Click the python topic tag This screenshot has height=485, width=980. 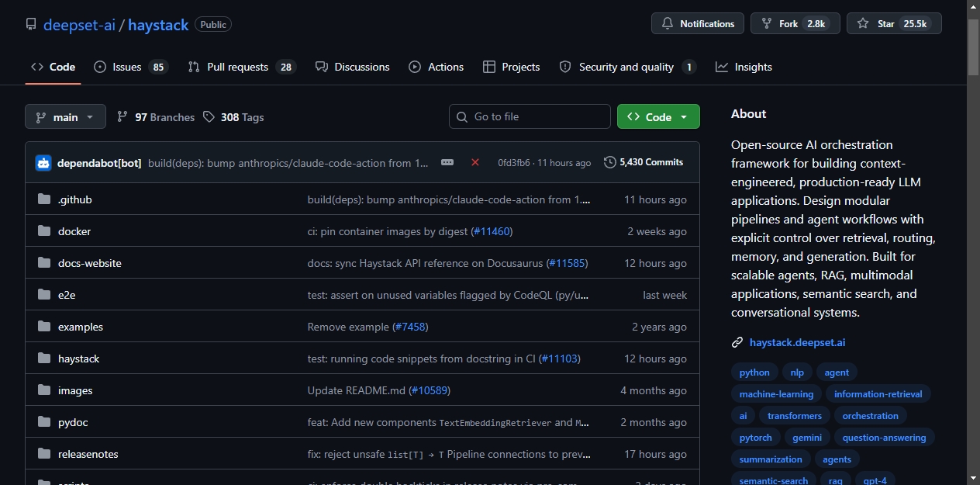click(754, 372)
